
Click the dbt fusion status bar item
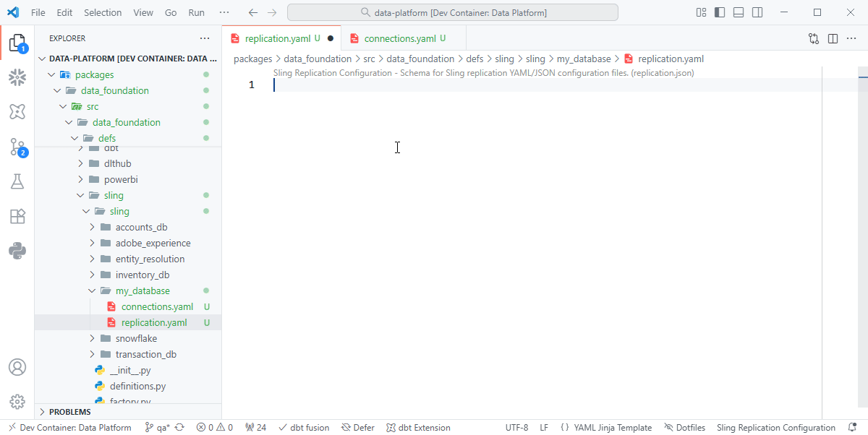(304, 427)
